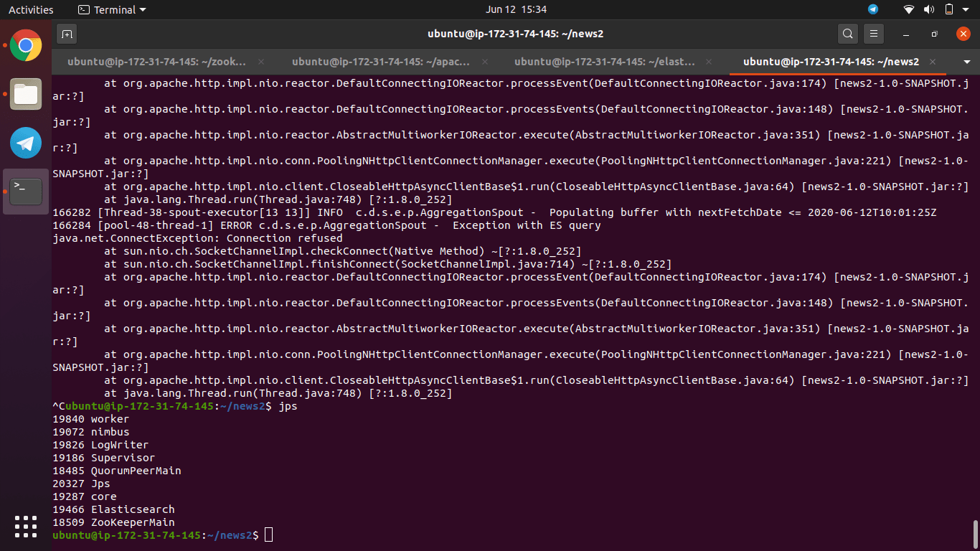Click the search icon in the terminal header

847,33
